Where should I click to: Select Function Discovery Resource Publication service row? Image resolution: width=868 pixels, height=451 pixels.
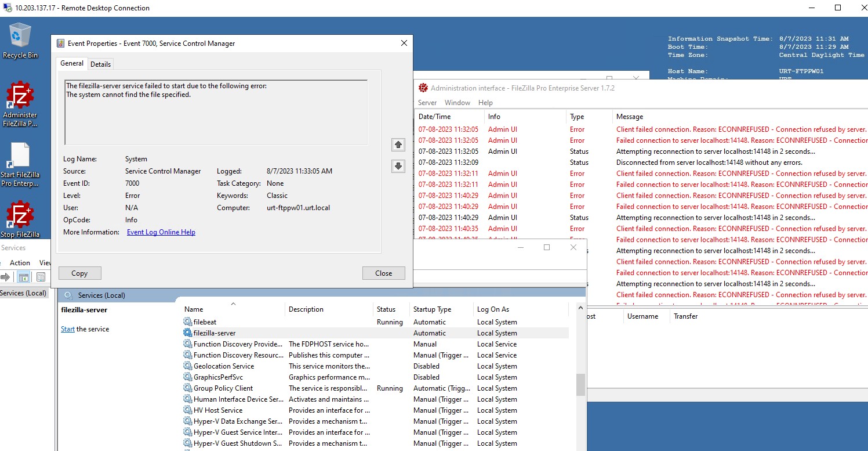click(x=376, y=355)
